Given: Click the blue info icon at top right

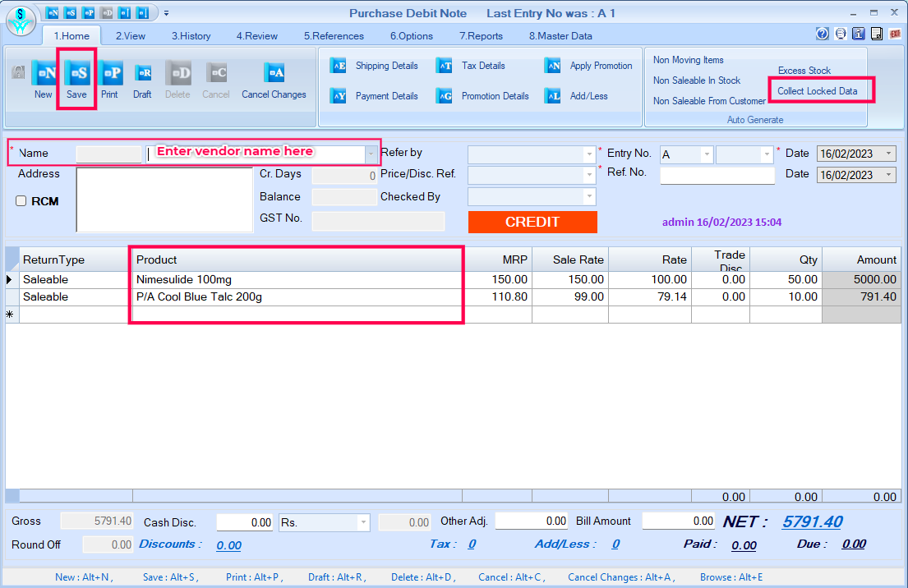Looking at the screenshot, I should pyautogui.click(x=859, y=34).
